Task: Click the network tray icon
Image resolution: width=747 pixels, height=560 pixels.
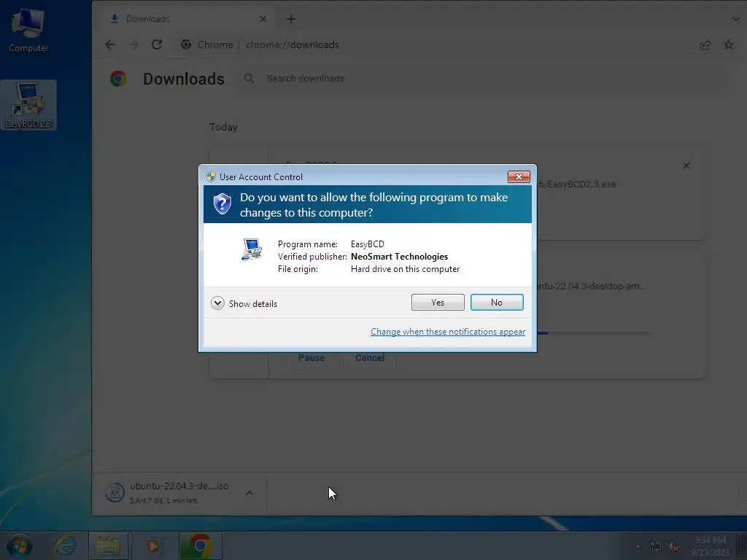Action: click(x=656, y=546)
